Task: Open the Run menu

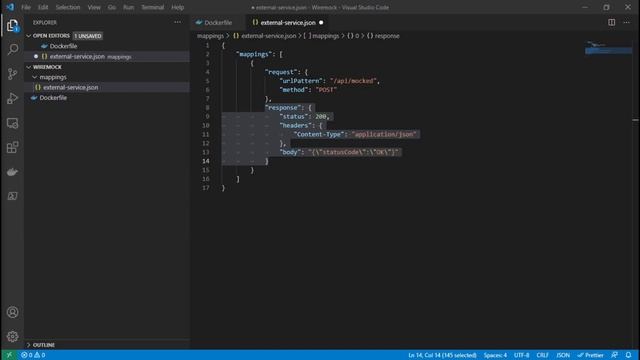Action: [128, 7]
